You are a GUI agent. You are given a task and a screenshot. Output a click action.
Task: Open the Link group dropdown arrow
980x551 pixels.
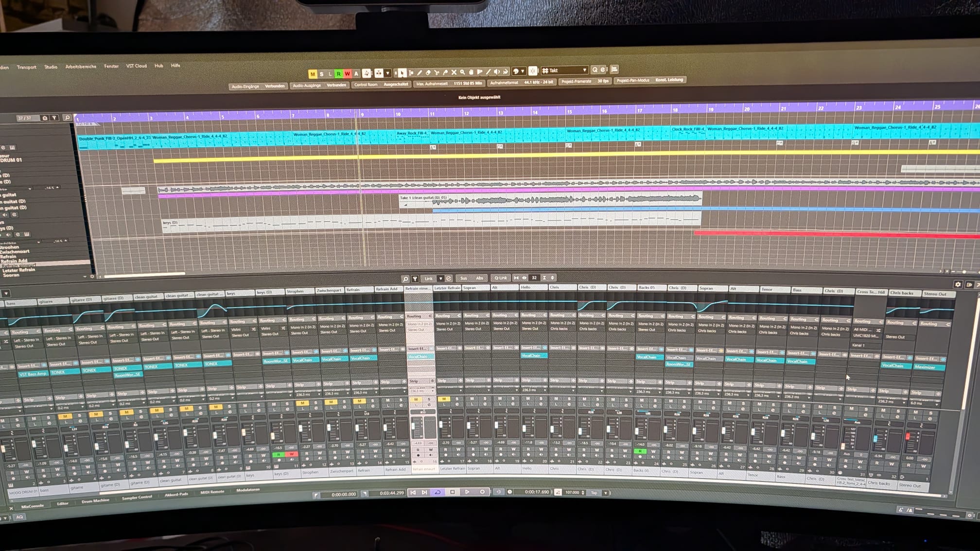[x=440, y=278]
